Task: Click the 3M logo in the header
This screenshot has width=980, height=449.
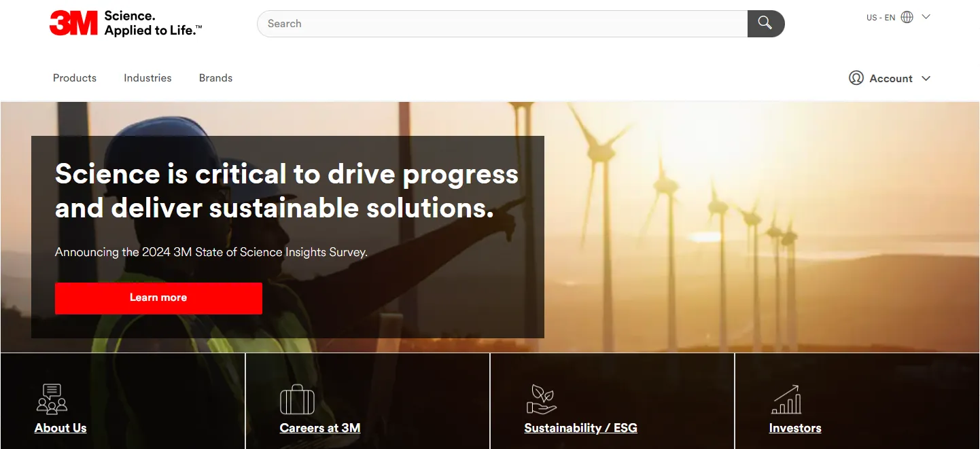Action: [x=74, y=24]
